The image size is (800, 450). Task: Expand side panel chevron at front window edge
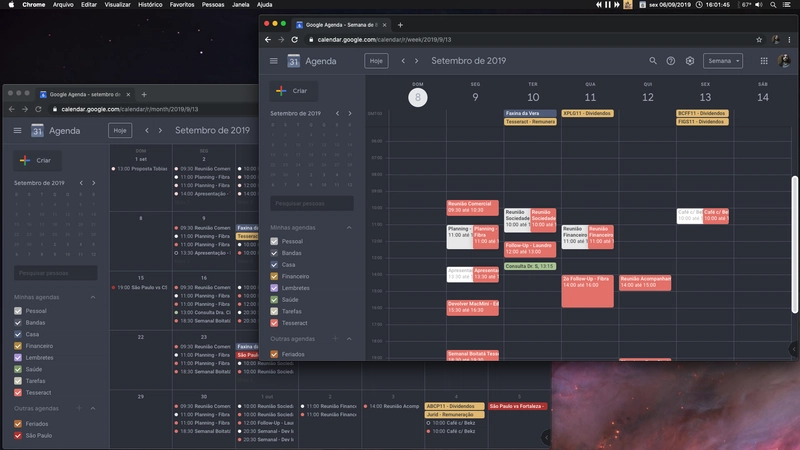(x=793, y=349)
